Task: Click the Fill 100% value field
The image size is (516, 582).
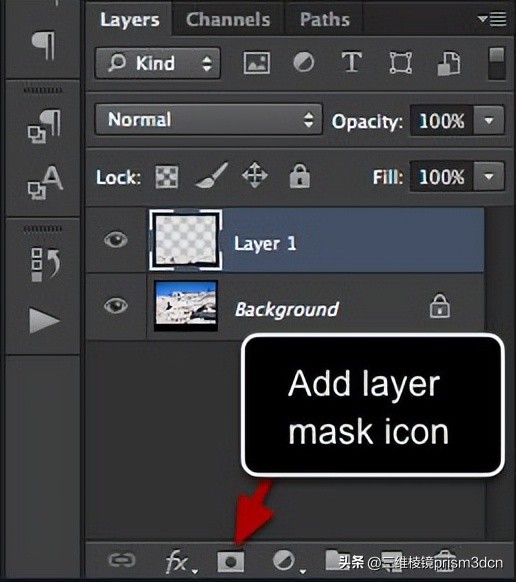Action: click(441, 177)
